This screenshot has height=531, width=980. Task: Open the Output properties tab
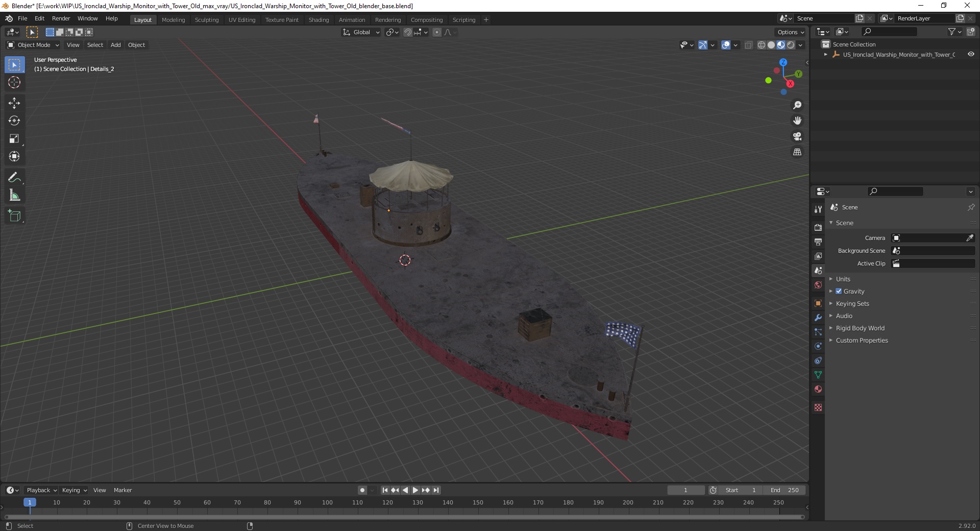(818, 242)
